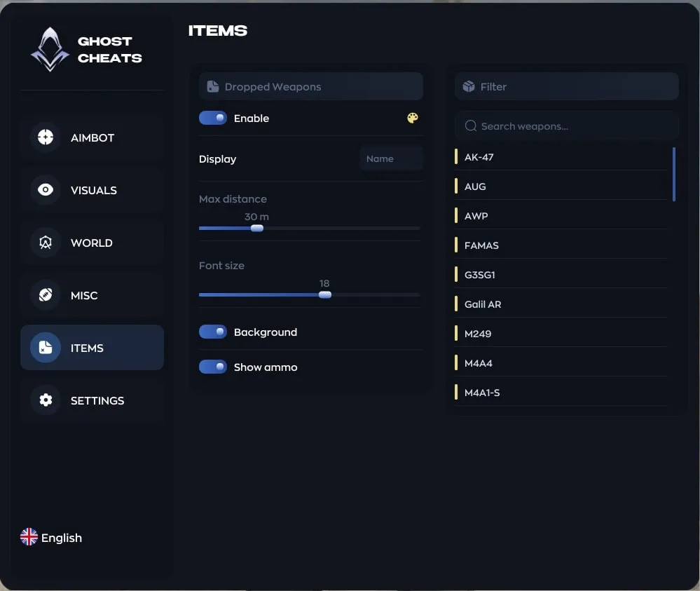Screen dimensions: 700x591
Task: Open the color palette icon beside Enable
Action: click(x=413, y=118)
